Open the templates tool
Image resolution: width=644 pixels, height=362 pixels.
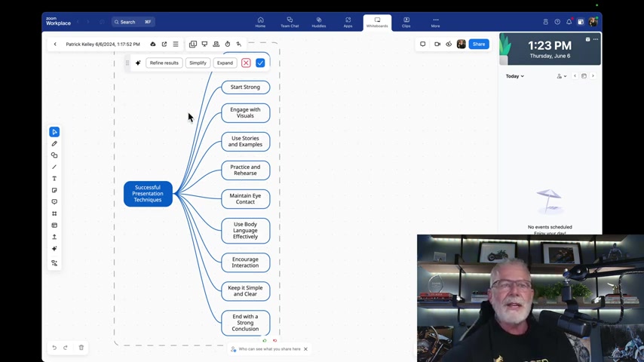pyautogui.click(x=54, y=225)
